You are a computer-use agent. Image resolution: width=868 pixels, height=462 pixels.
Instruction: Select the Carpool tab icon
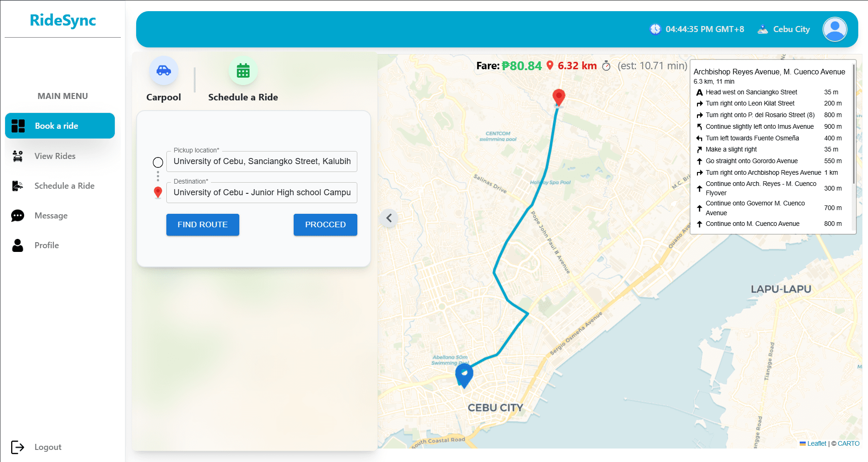click(x=164, y=71)
